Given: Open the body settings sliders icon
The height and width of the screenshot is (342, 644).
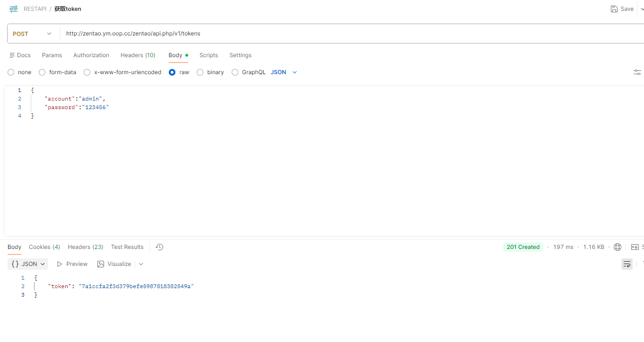Looking at the screenshot, I should coord(637,72).
